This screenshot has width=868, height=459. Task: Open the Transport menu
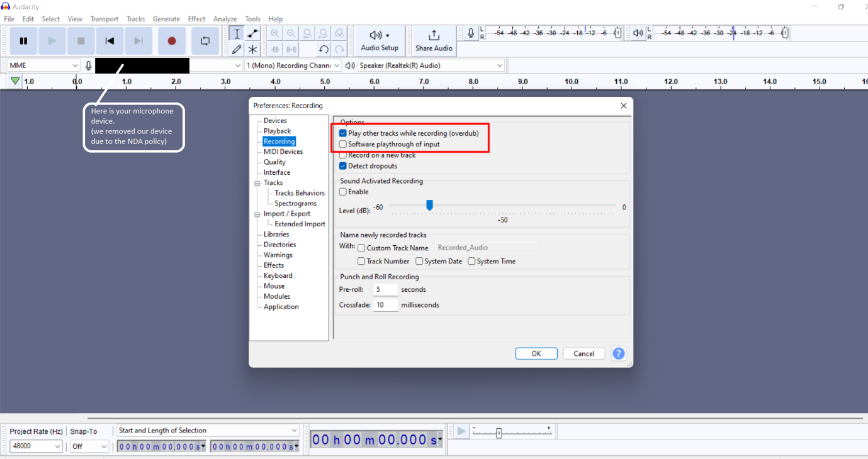(104, 19)
